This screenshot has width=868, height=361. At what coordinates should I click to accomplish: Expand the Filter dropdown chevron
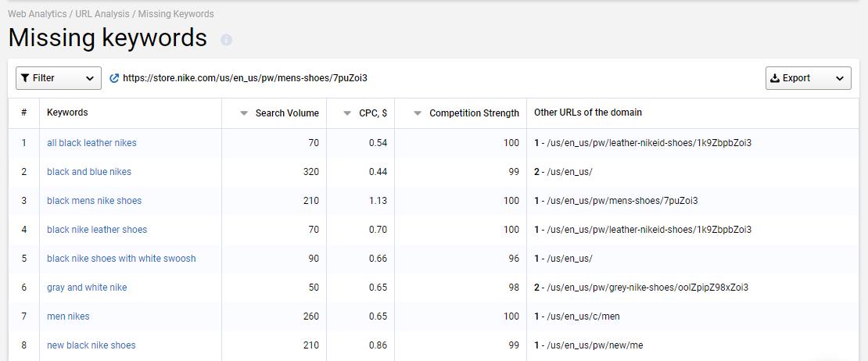click(x=90, y=78)
